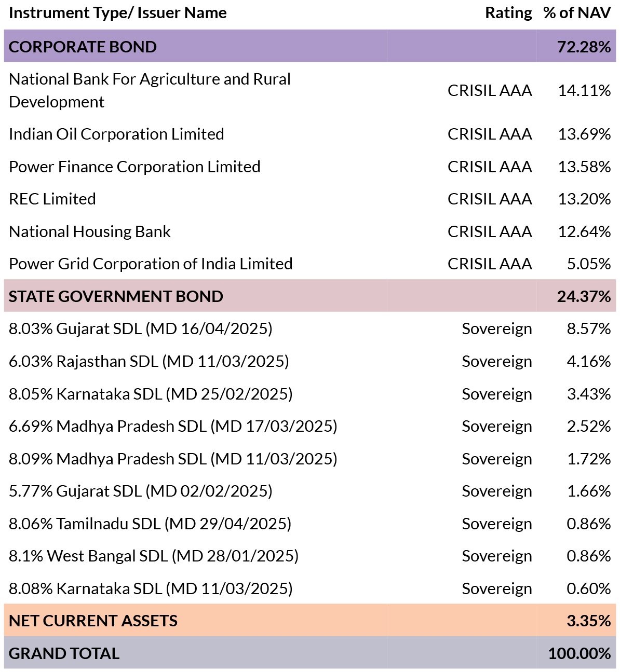This screenshot has width=620, height=672.
Task: Select the REC Limited row
Action: [x=52, y=199]
